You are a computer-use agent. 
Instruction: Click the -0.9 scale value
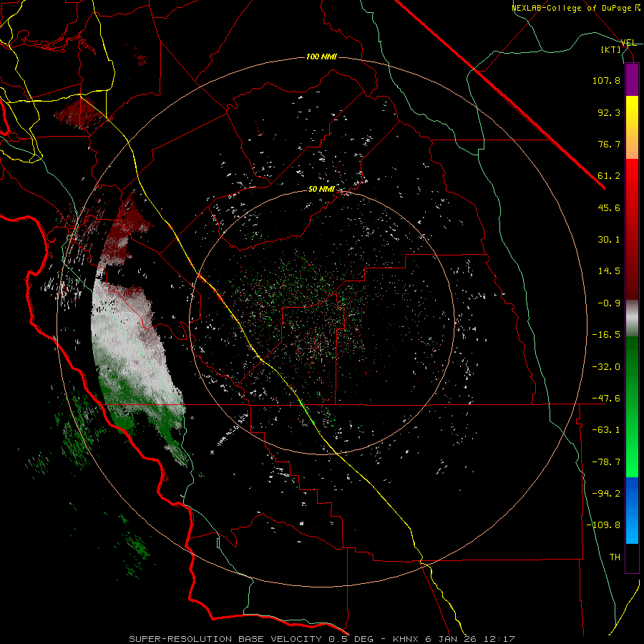point(609,303)
